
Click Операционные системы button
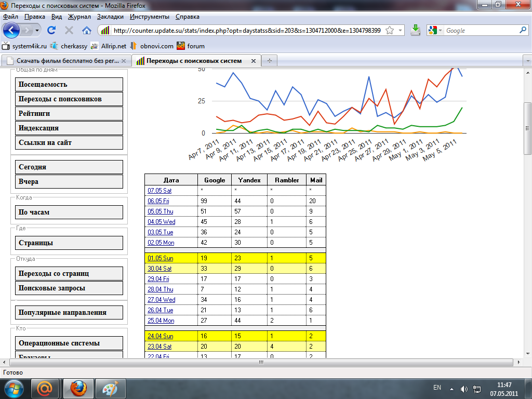click(69, 343)
